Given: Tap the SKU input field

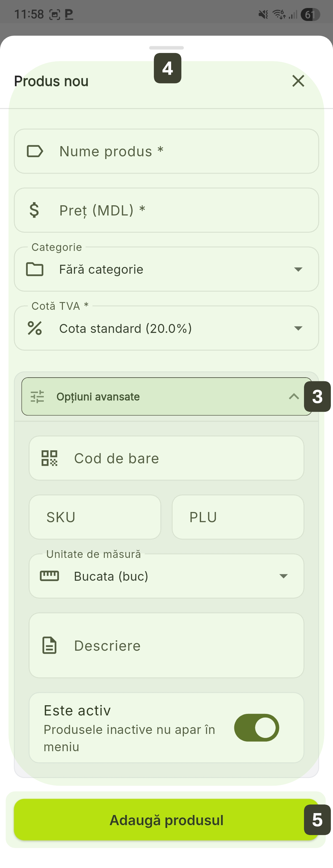Looking at the screenshot, I should [95, 517].
